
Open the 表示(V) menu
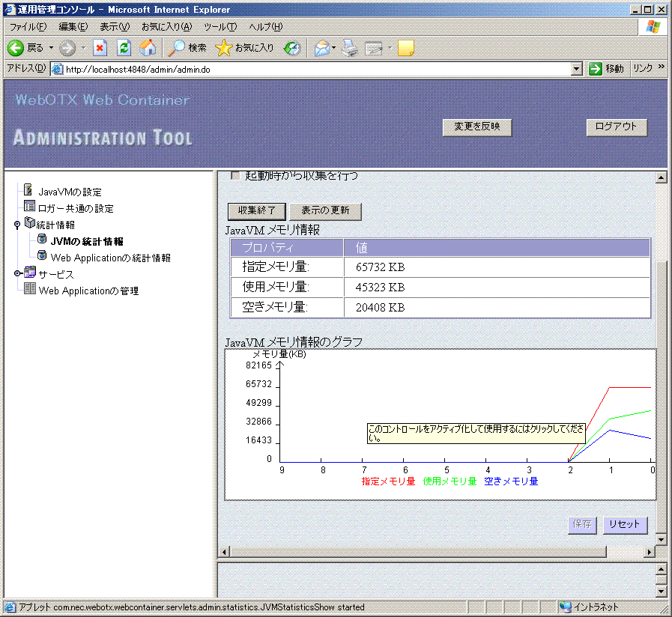pos(115,27)
